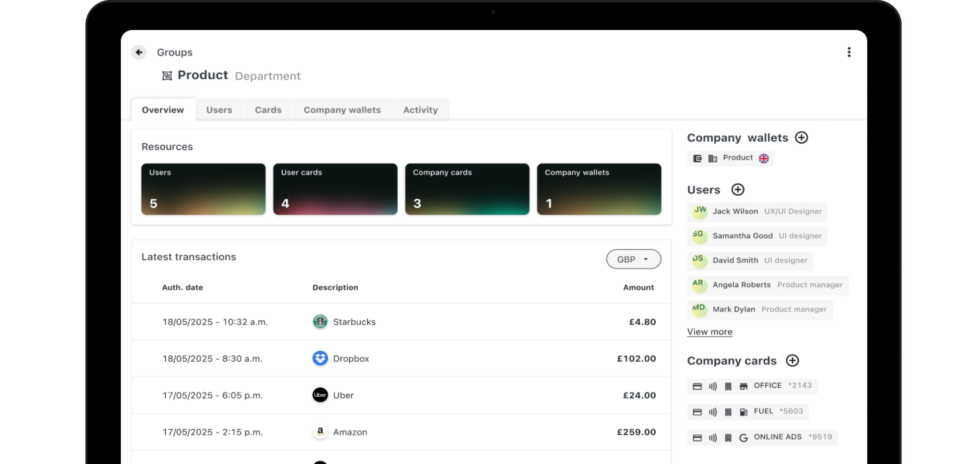Click the storefront icon on OFFICE card
The image size is (980, 464).
coord(743,387)
